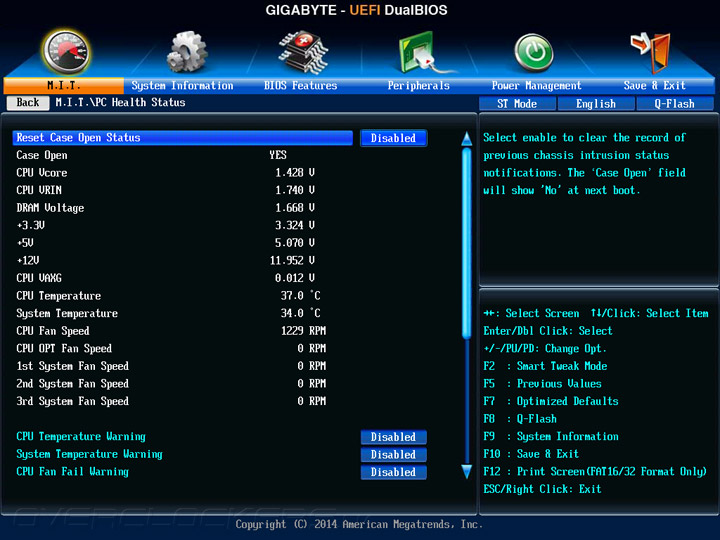The height and width of the screenshot is (540, 720).
Task: Click the F12 Print Screen hint
Action: tap(595, 472)
